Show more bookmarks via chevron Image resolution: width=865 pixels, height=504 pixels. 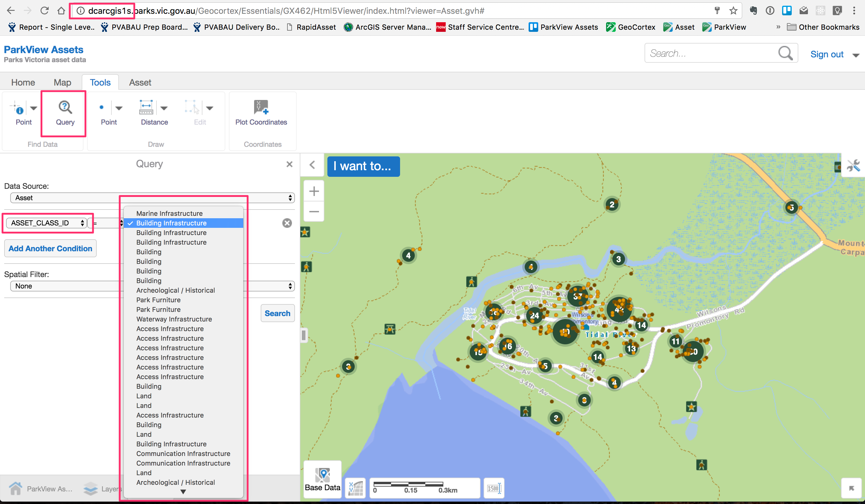click(x=778, y=27)
